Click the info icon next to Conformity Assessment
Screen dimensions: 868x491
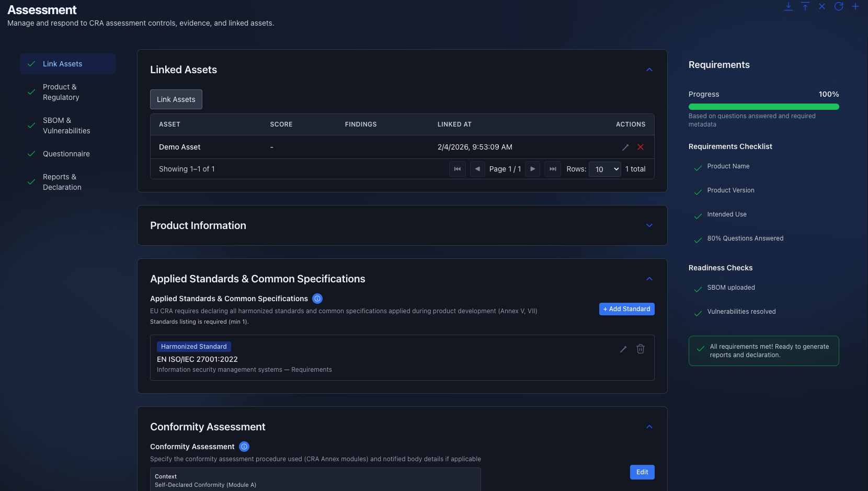(x=244, y=447)
